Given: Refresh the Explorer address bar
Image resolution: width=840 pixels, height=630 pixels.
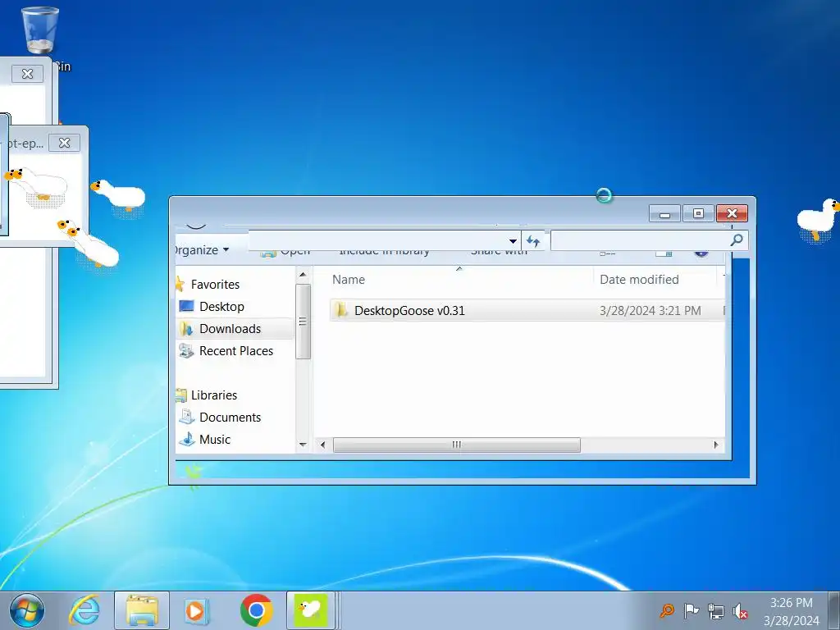Looking at the screenshot, I should coord(533,240).
